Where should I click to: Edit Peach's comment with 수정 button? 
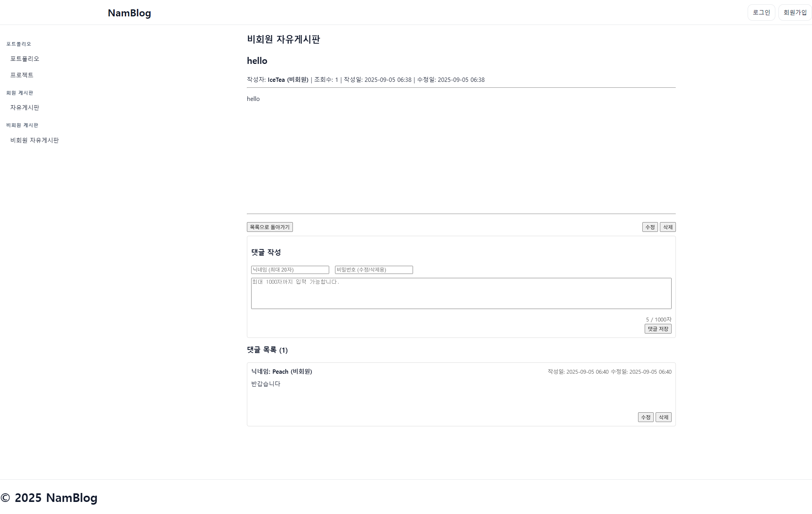645,417
